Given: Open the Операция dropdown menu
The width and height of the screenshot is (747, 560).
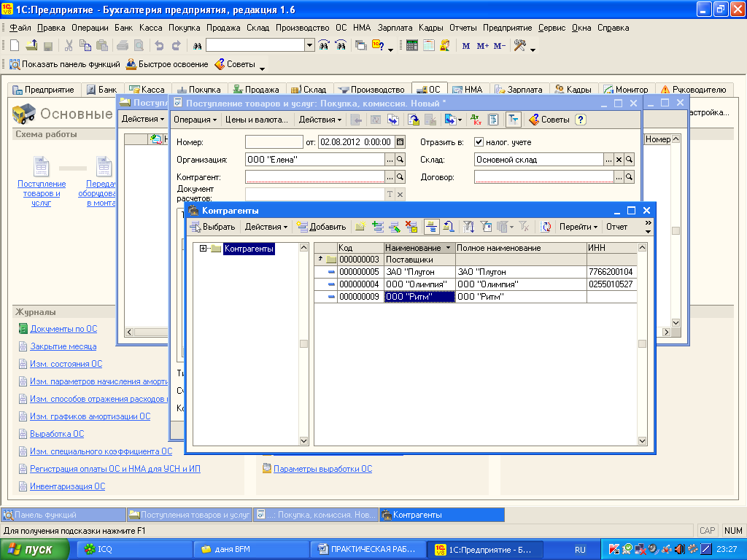Looking at the screenshot, I should click(x=195, y=120).
